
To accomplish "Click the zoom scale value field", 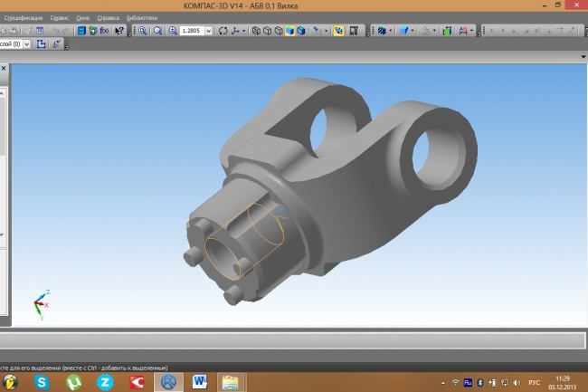I will click(x=191, y=30).
